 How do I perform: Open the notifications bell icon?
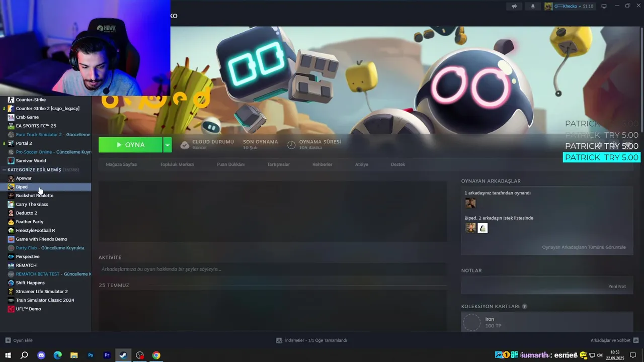click(533, 7)
